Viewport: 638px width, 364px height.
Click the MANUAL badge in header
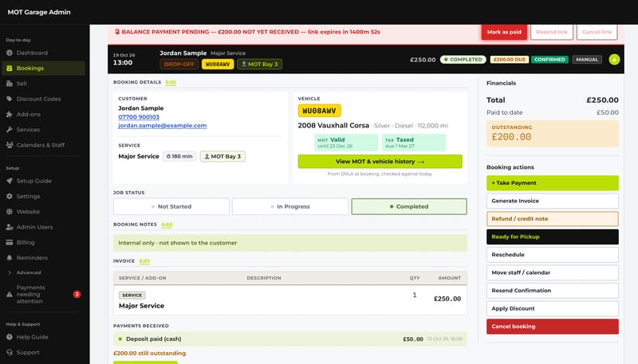[x=587, y=59]
